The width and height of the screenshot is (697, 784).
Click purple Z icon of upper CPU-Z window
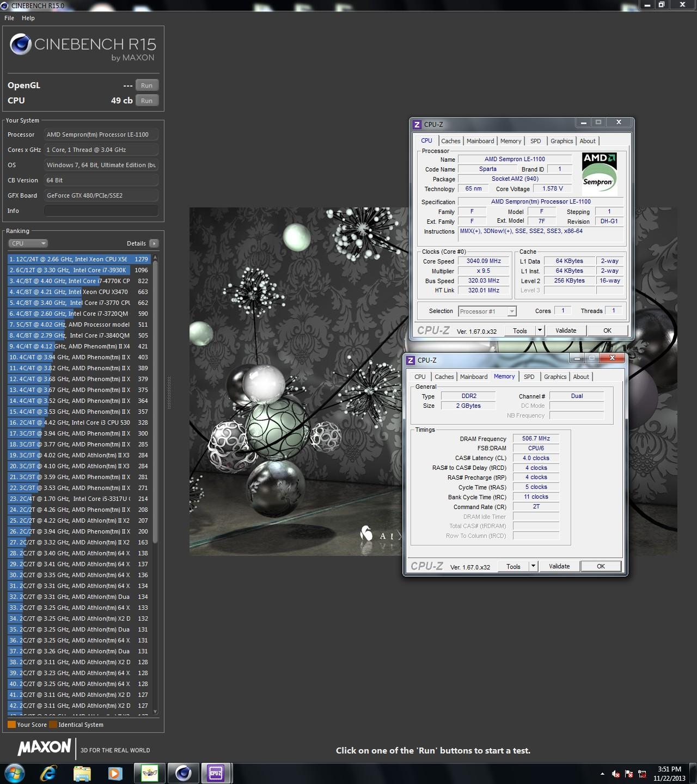click(x=417, y=125)
